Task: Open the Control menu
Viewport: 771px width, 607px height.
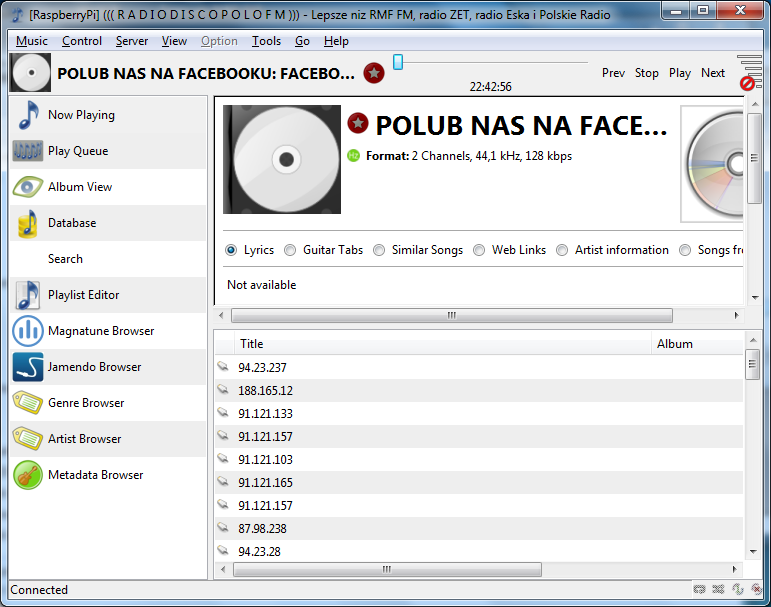Action: [82, 41]
